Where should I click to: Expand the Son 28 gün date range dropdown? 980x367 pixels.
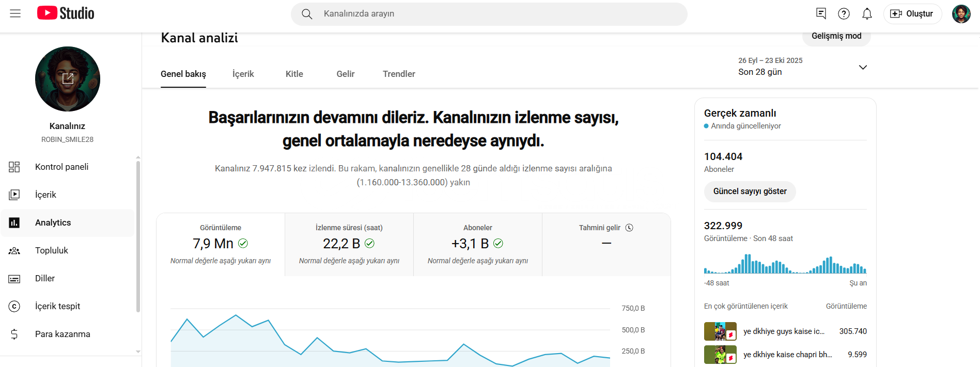pyautogui.click(x=862, y=67)
